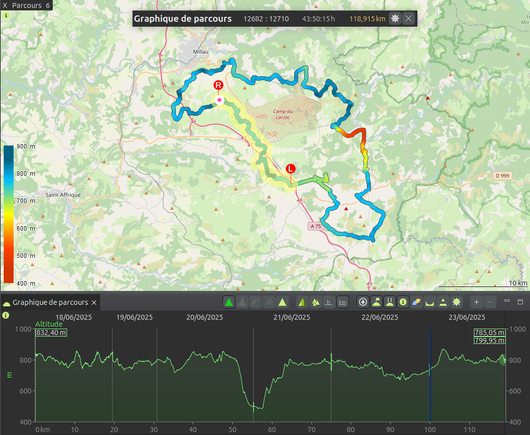Toggle the green altitude graph button
The image size is (530, 435).
[x=229, y=302]
